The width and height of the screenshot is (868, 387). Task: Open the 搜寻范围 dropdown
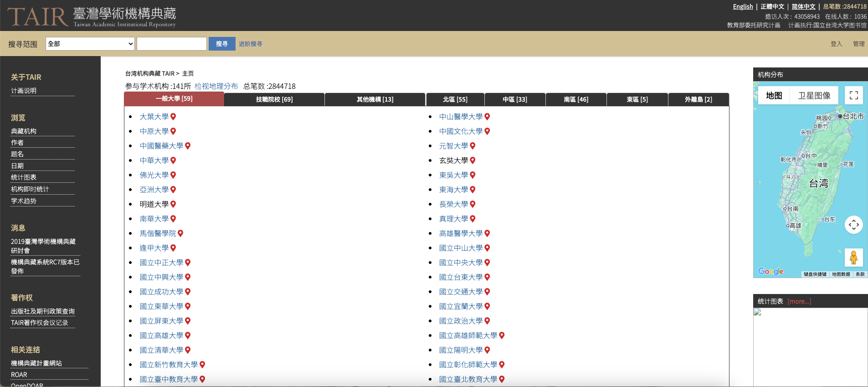tap(90, 44)
